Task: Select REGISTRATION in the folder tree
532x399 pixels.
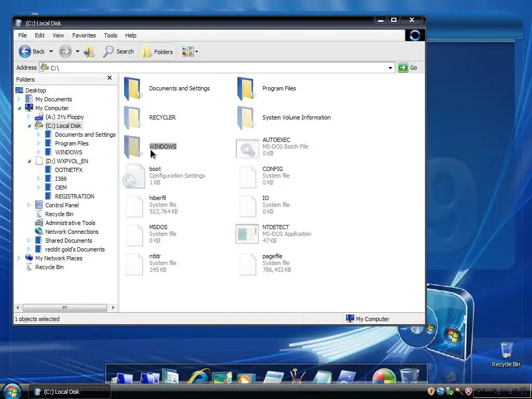Action: [75, 196]
